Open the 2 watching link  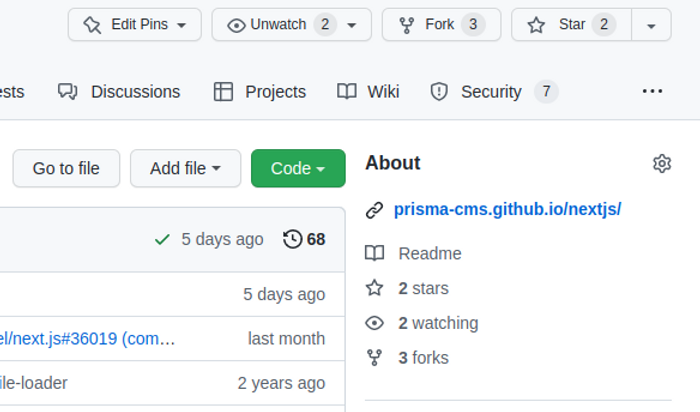(x=438, y=323)
